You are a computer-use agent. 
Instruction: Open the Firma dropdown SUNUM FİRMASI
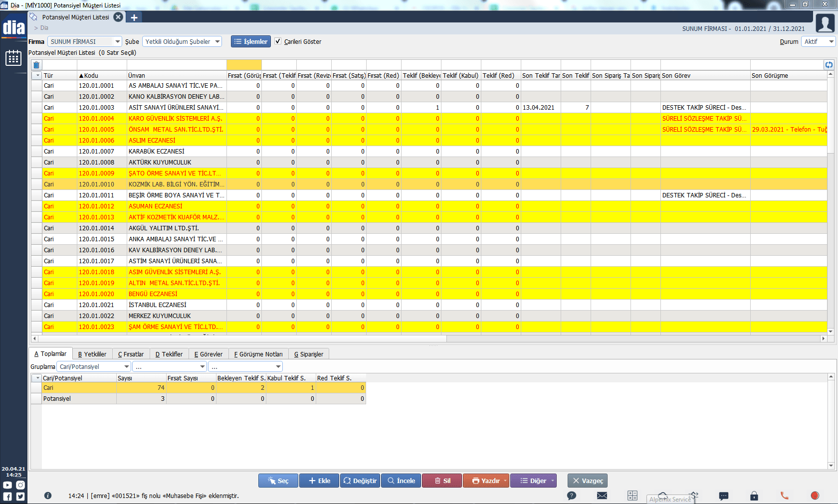(85, 42)
